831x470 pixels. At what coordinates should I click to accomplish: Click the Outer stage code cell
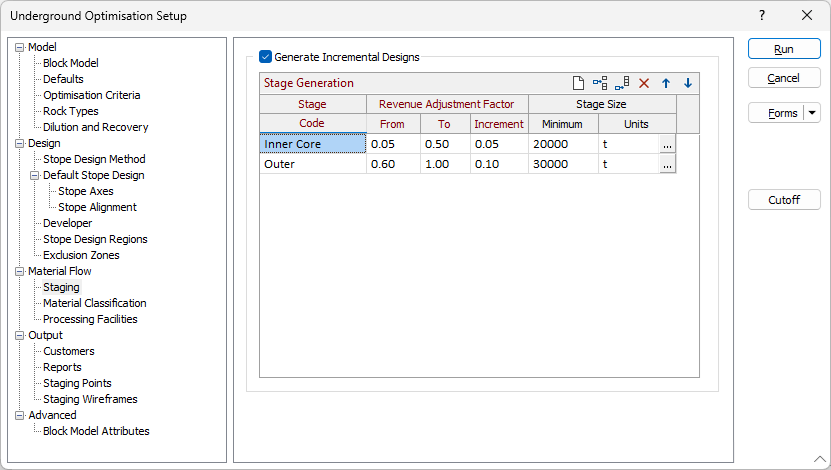[x=313, y=164]
